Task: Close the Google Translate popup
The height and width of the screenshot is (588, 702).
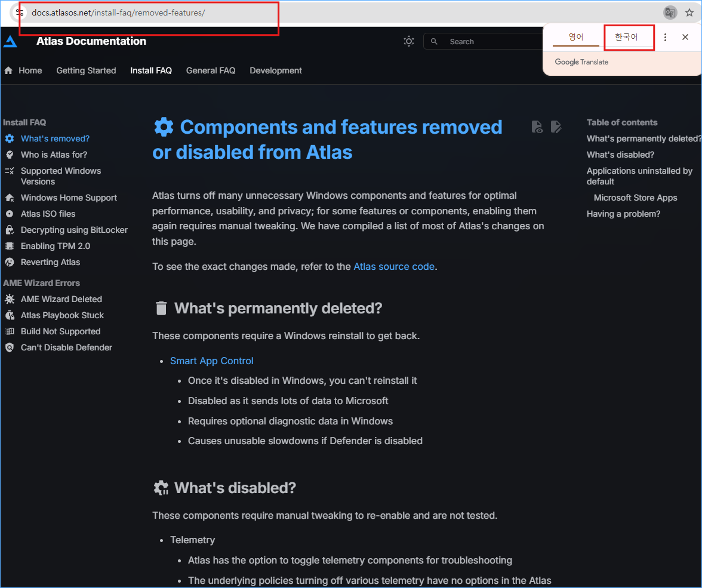Action: (x=685, y=37)
